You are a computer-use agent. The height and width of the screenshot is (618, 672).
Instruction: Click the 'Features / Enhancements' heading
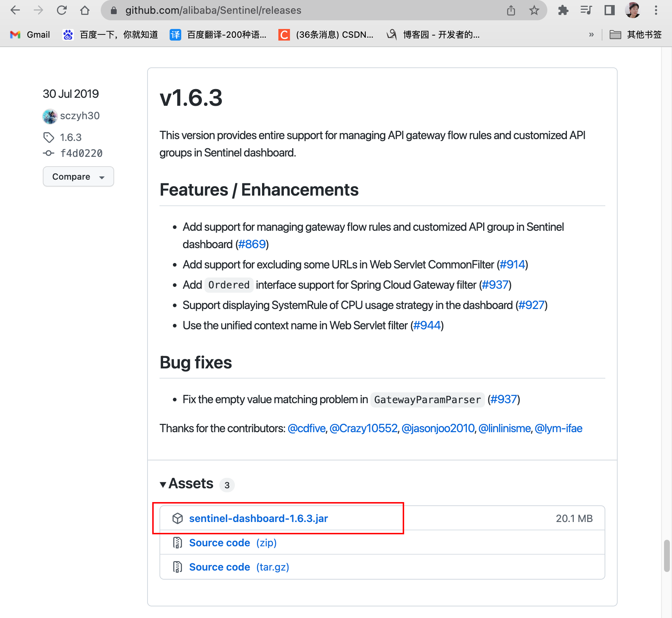259,190
